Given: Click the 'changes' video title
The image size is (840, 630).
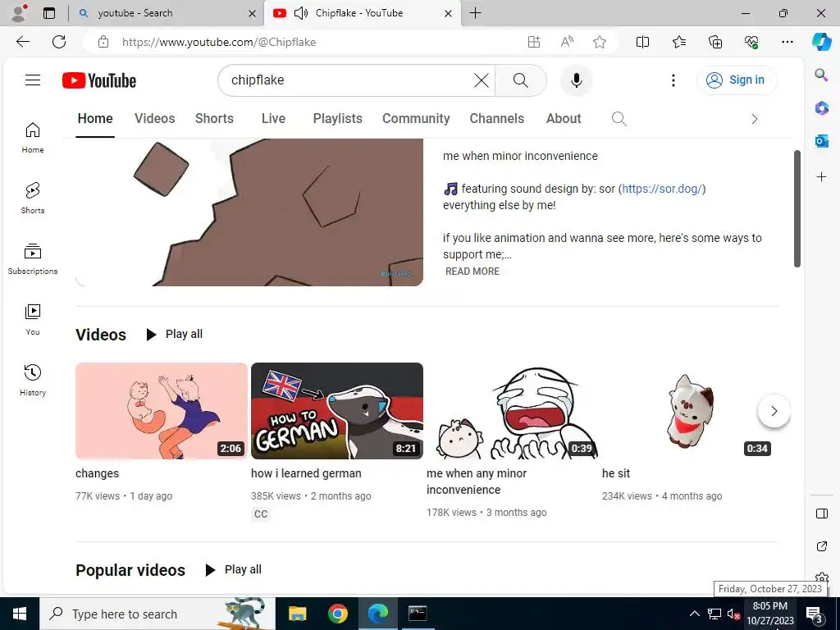Looking at the screenshot, I should (97, 473).
